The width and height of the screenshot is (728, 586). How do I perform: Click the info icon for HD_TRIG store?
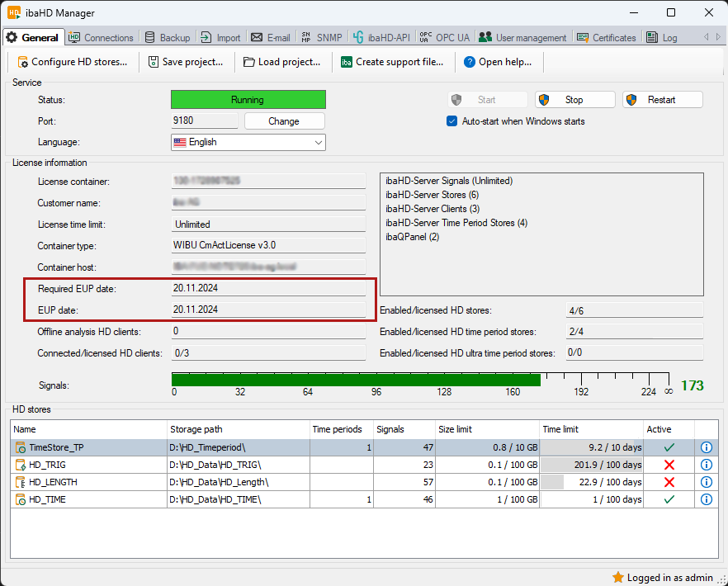coord(706,465)
